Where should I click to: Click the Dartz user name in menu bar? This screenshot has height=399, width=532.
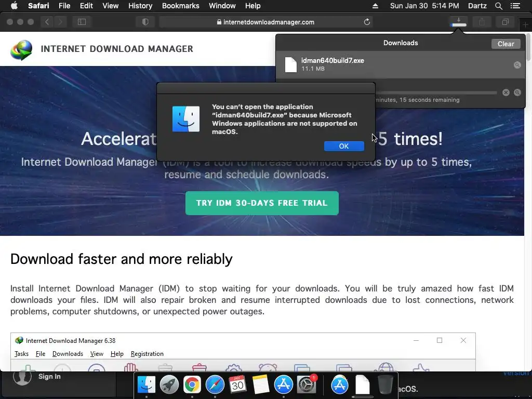point(477,6)
